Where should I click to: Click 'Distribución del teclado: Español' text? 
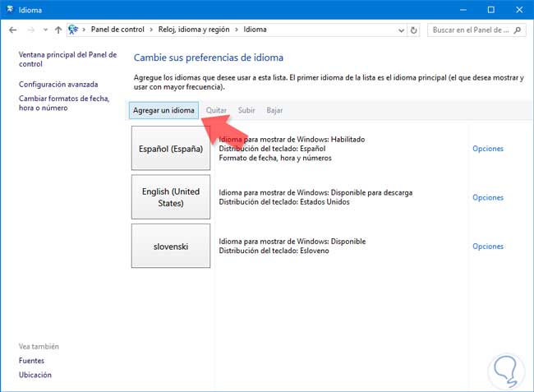coord(272,149)
